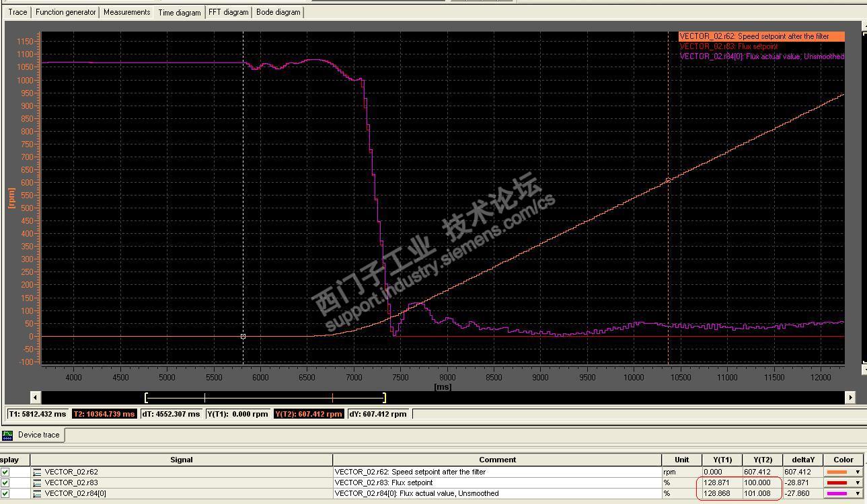Click the Y(T1) 0.000 rpm readout
Viewport: 867px width, 504px height.
(237, 414)
